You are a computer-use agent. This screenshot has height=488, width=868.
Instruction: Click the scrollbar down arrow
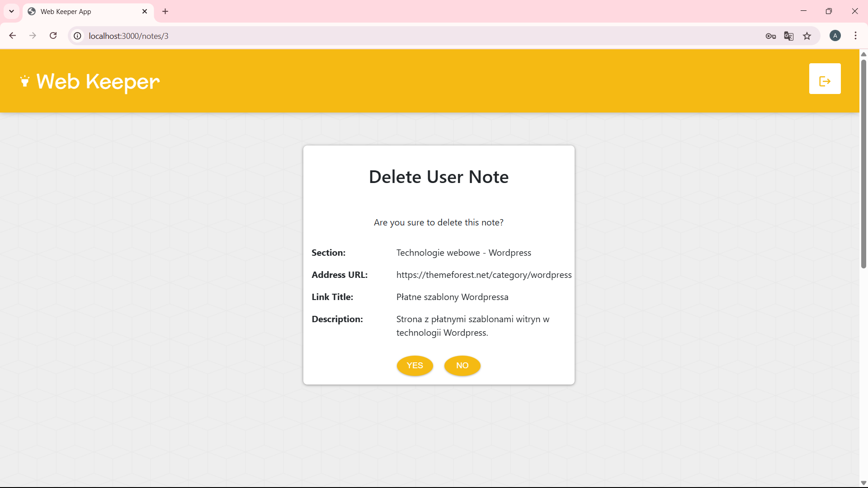click(863, 483)
